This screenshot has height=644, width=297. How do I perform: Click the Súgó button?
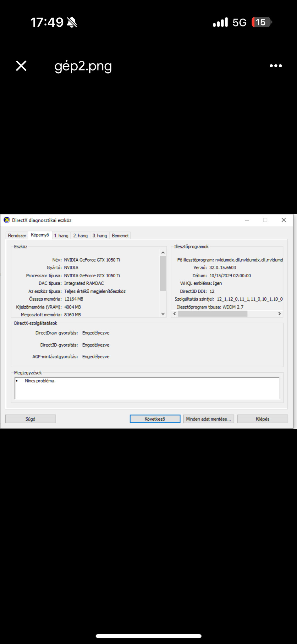coord(30,419)
